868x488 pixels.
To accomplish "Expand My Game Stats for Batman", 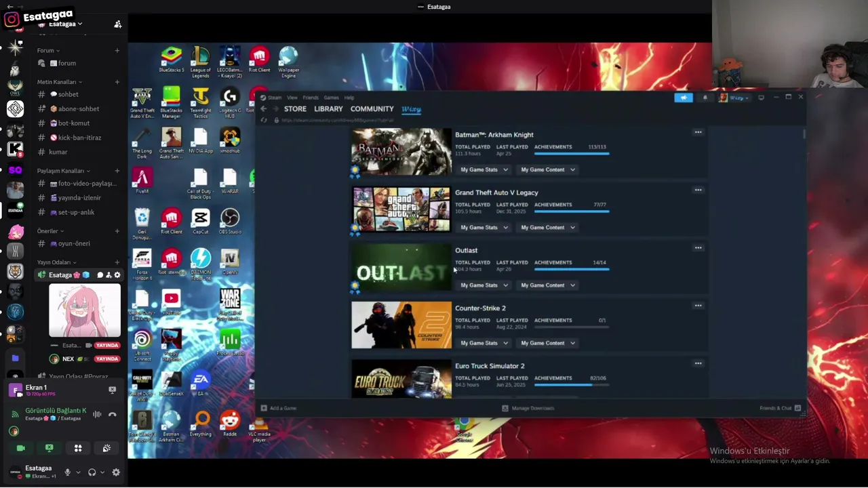I will pyautogui.click(x=484, y=169).
